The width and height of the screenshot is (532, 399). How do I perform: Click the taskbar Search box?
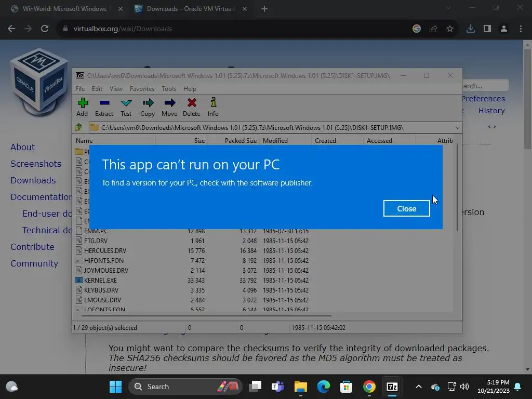tap(185, 387)
